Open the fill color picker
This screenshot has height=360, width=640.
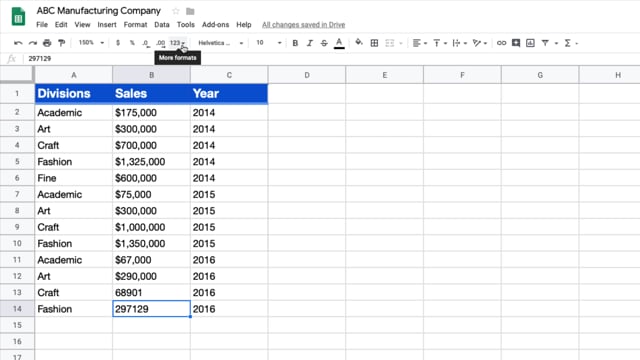pyautogui.click(x=359, y=42)
